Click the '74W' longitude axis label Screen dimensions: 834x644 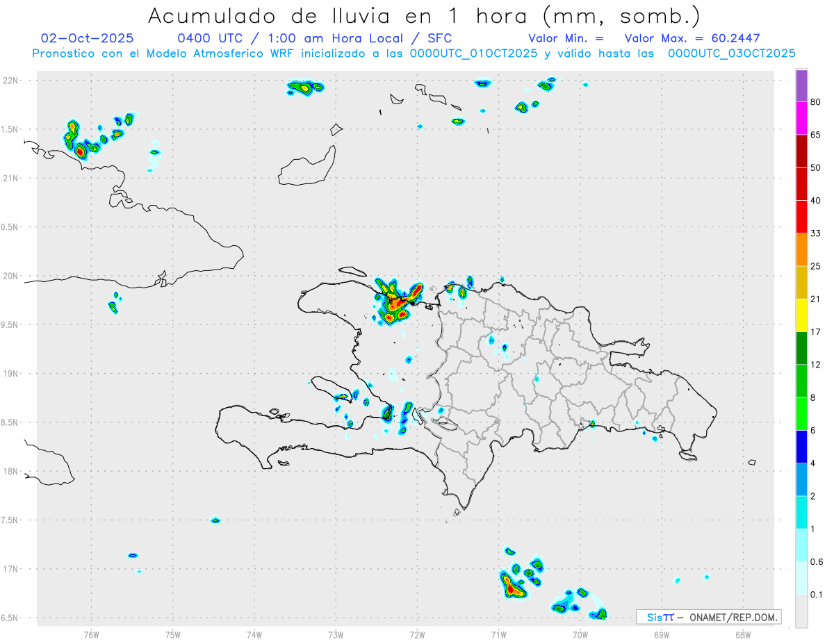pos(254,635)
